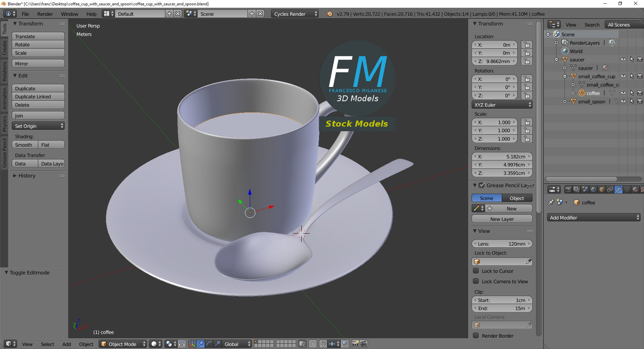
Task: Open the World properties globe tab
Action: click(593, 190)
